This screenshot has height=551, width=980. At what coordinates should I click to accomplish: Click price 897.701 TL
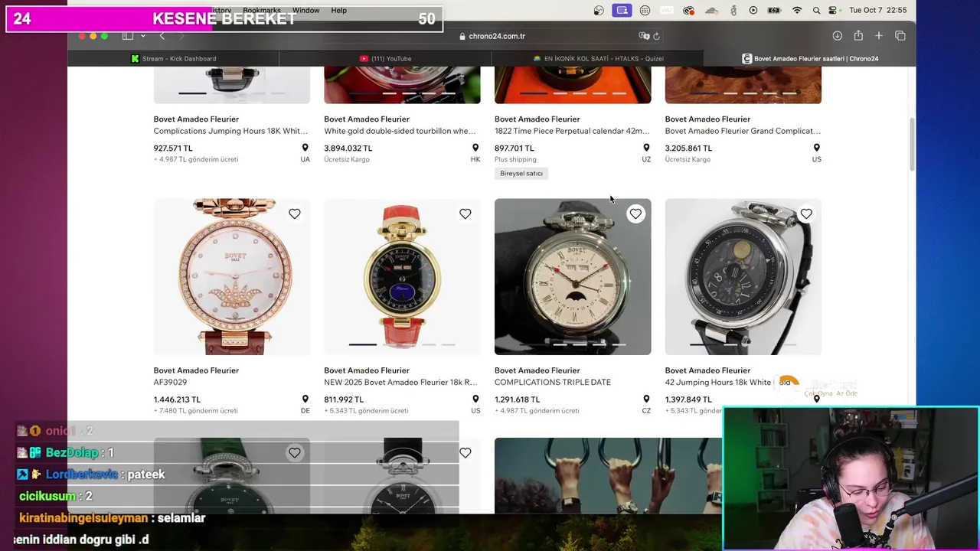point(514,148)
